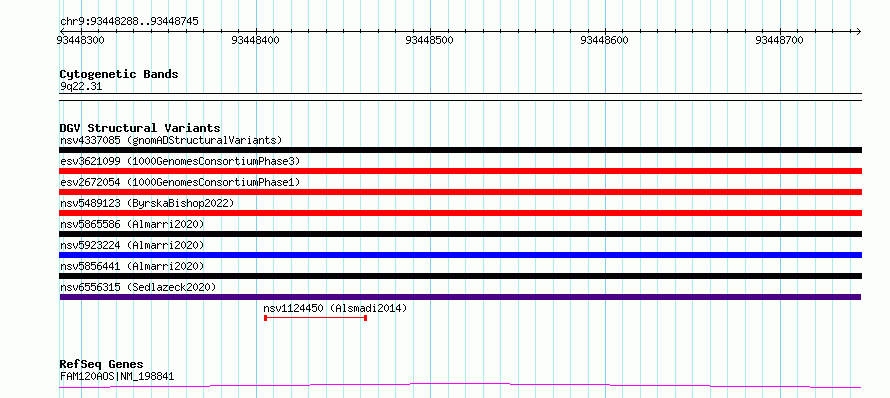Click the red bar under esv3621099
This screenshot has width=890, height=398.
(x=460, y=171)
